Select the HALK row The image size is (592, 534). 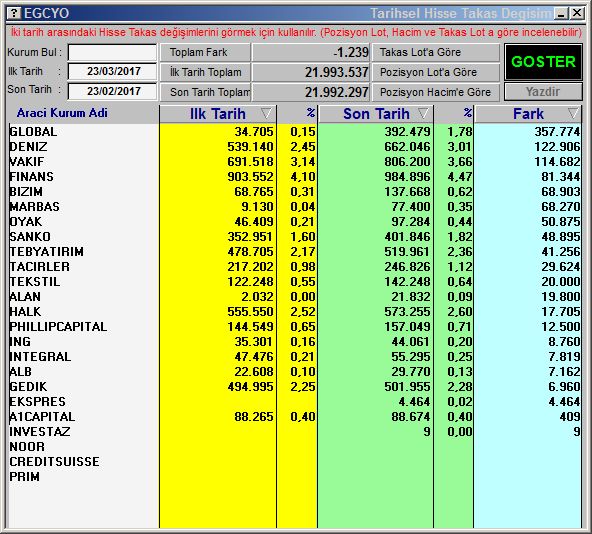pos(294,312)
